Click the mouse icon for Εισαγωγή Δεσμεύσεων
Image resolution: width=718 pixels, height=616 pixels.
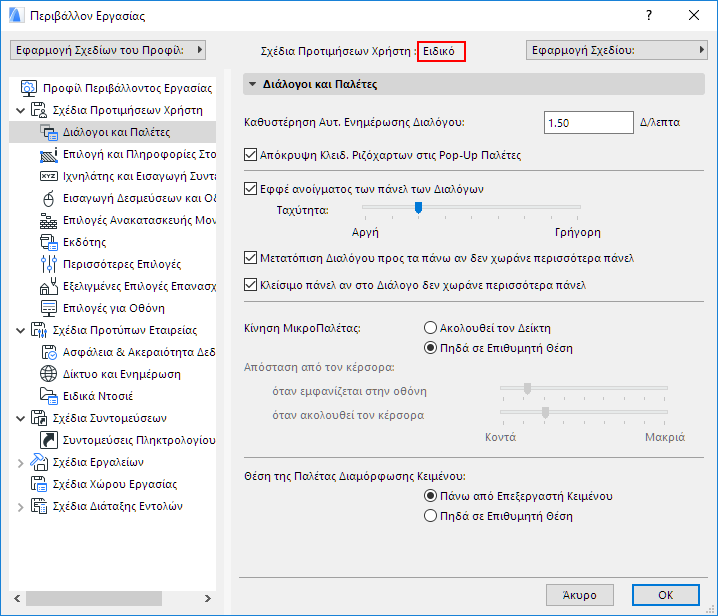[49, 198]
